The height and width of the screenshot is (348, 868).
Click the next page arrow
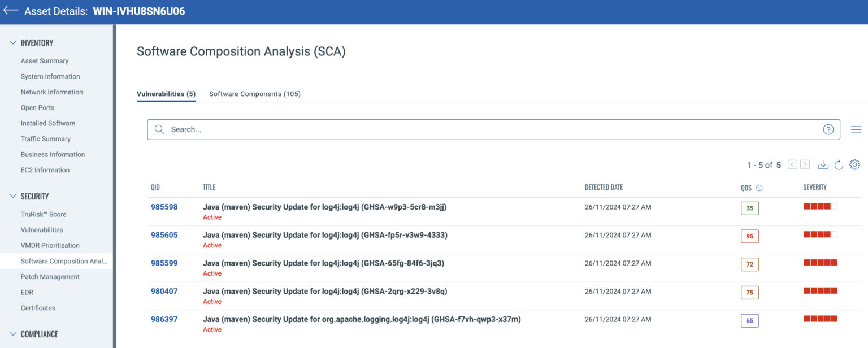pyautogui.click(x=805, y=164)
